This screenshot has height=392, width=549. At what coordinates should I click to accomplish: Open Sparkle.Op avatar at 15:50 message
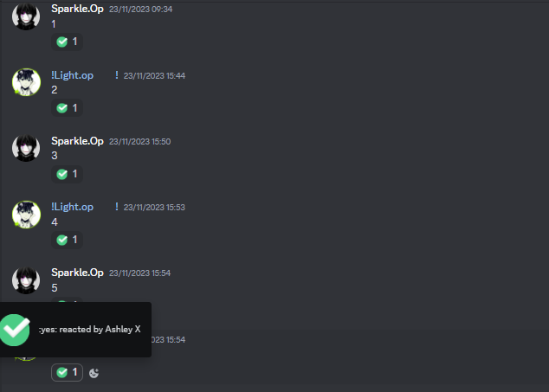point(26,148)
